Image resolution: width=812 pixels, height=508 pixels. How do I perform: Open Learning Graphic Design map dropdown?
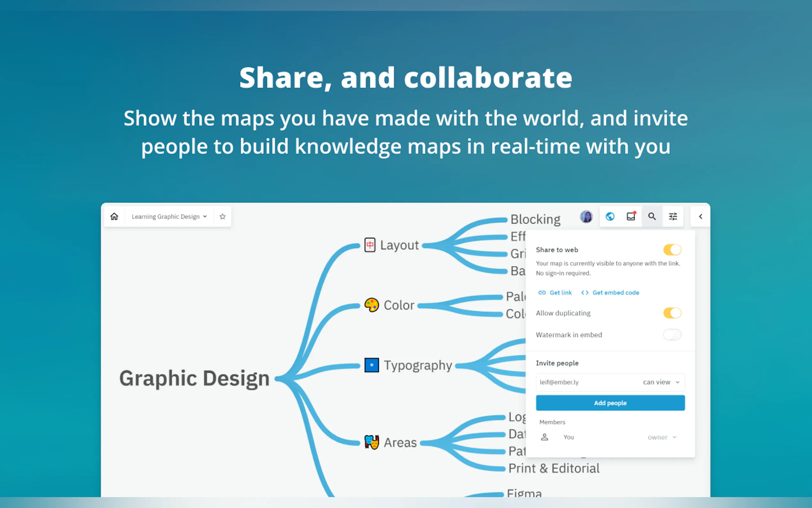169,216
